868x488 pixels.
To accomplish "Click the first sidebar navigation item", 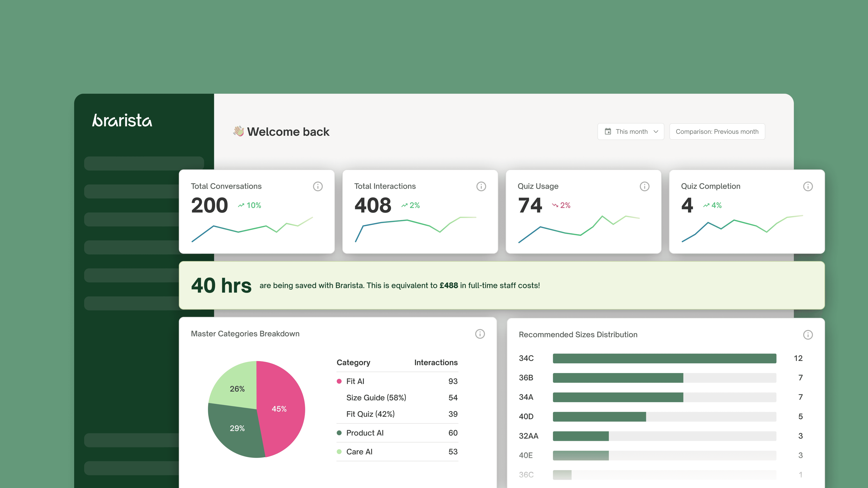I will (x=144, y=163).
